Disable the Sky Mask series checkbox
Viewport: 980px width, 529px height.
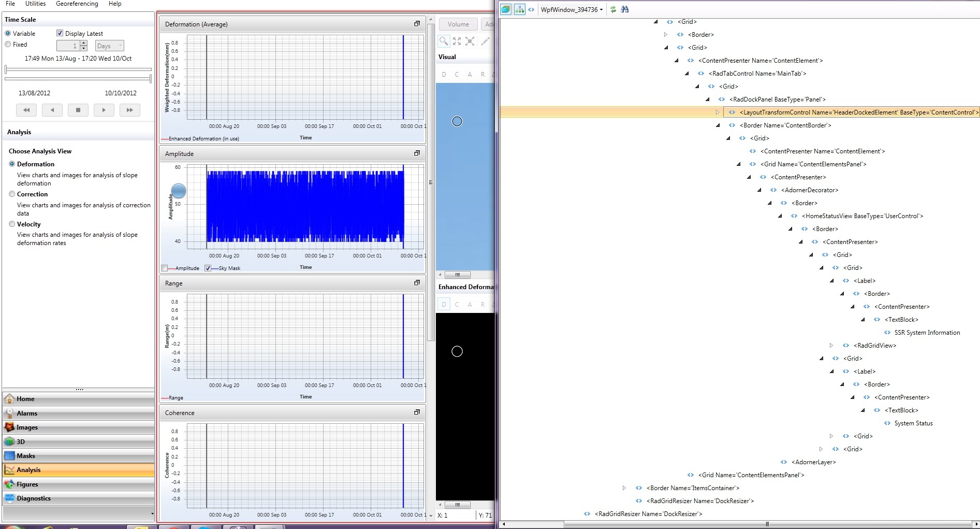208,268
